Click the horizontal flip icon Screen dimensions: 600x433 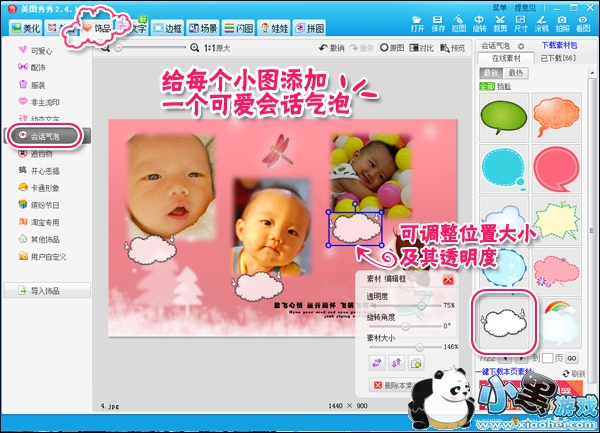click(x=377, y=363)
